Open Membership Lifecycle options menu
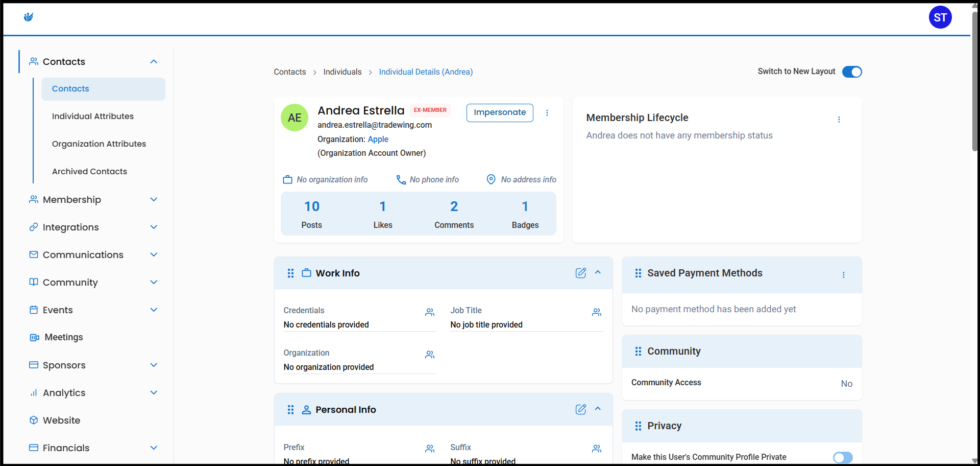Image resolution: width=980 pixels, height=466 pixels. point(839,120)
